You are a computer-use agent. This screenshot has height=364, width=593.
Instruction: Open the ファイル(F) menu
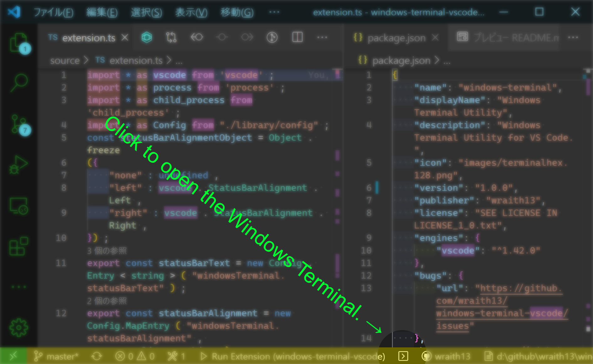click(x=53, y=13)
